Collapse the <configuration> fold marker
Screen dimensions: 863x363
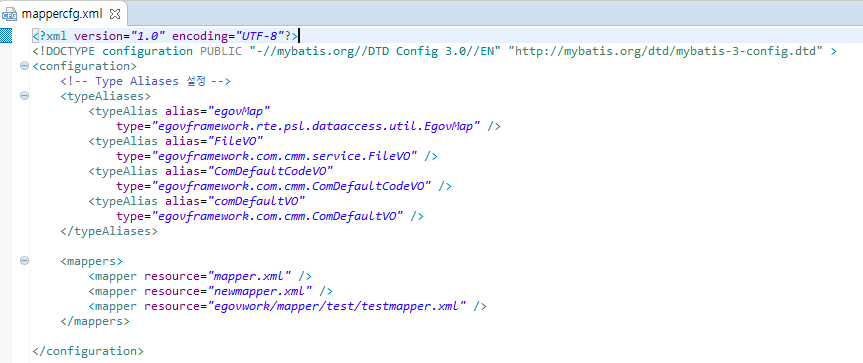pos(24,66)
